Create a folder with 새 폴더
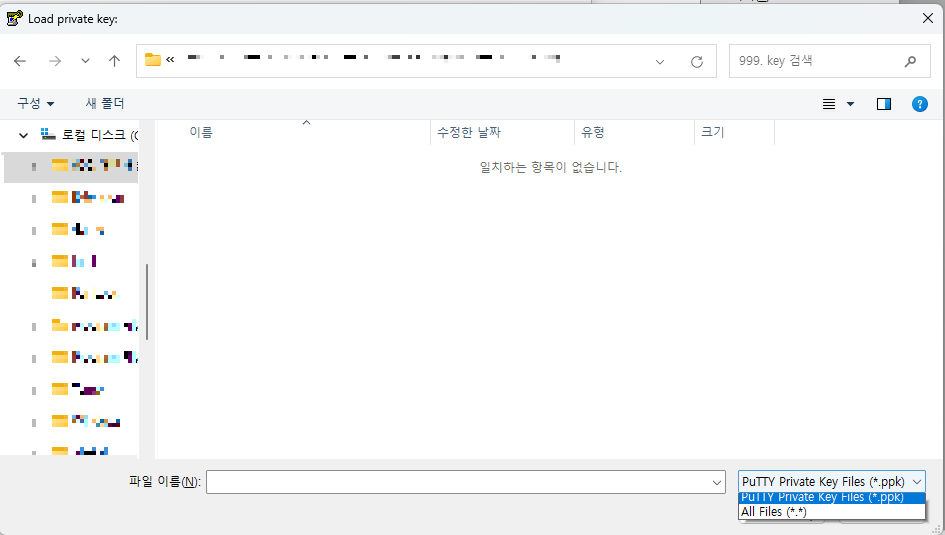The image size is (945, 535). pyautogui.click(x=105, y=104)
